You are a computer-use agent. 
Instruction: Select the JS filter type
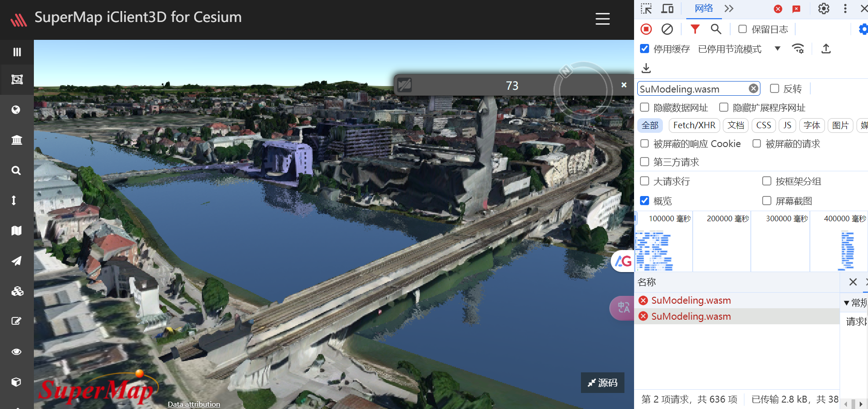click(787, 125)
